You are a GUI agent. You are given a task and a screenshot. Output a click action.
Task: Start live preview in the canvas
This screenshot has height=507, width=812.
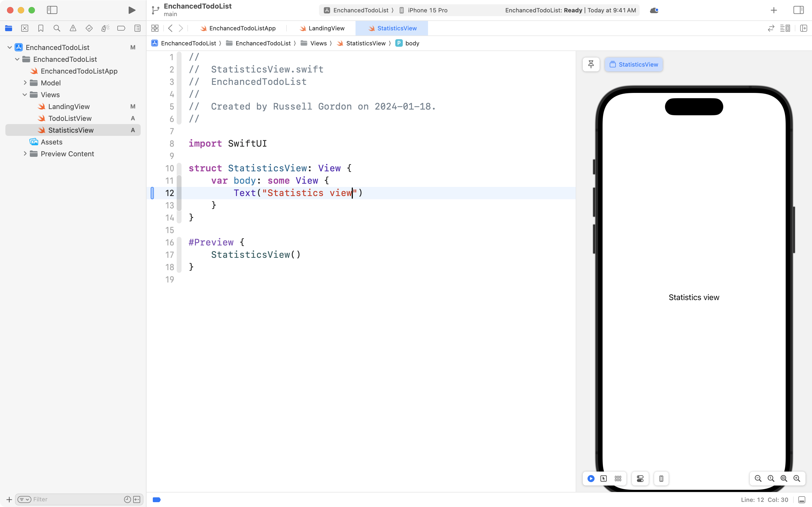591,479
